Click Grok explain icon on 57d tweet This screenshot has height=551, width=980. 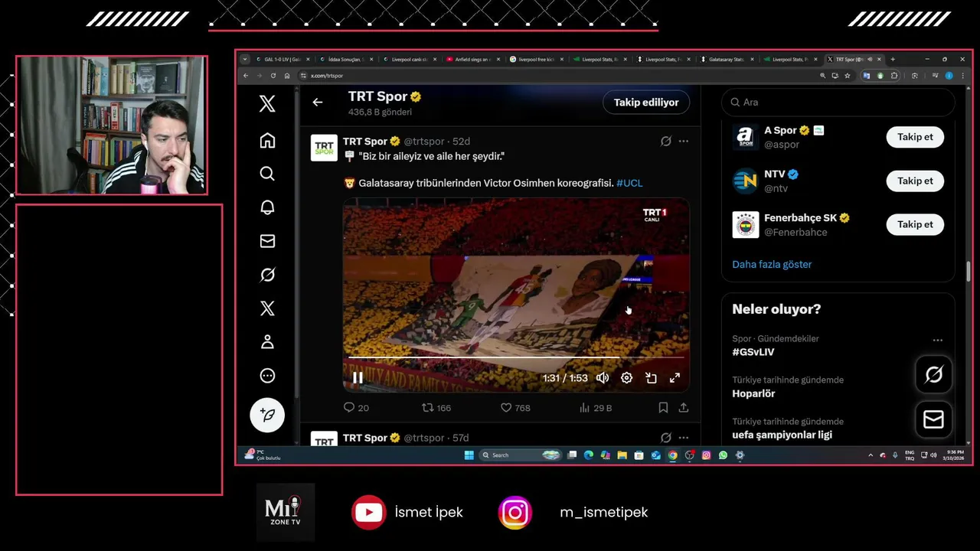coord(666,438)
